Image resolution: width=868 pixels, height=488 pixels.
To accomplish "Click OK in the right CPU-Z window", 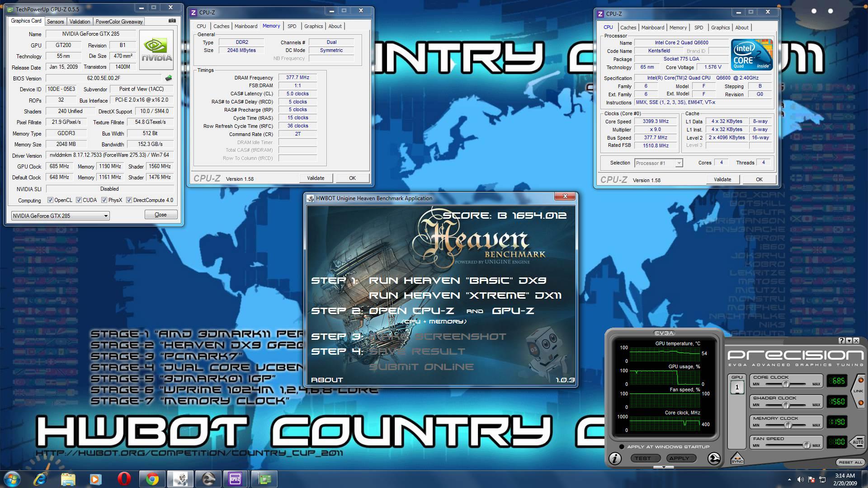I will [759, 179].
